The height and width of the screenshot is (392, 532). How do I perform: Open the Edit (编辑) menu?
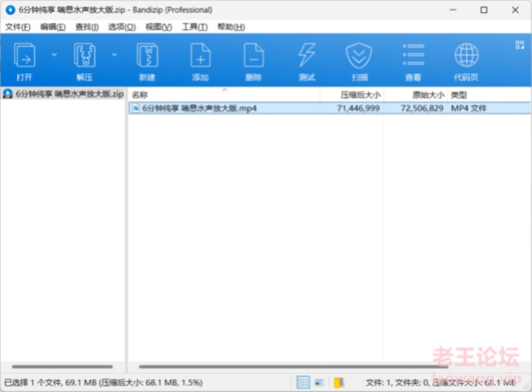coord(53,27)
